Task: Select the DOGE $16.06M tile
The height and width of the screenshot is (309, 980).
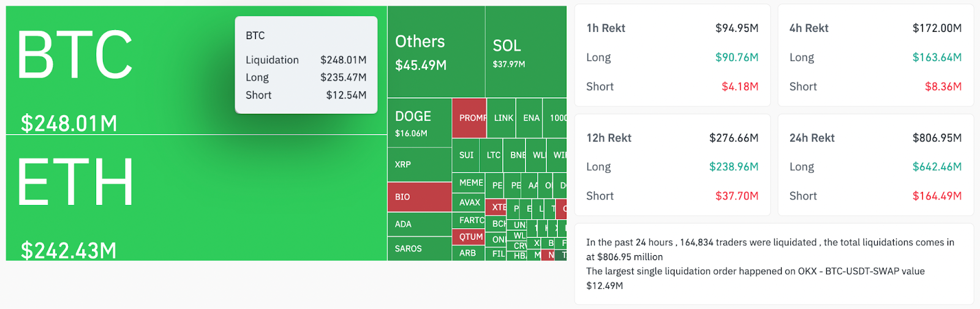Action: (420, 123)
